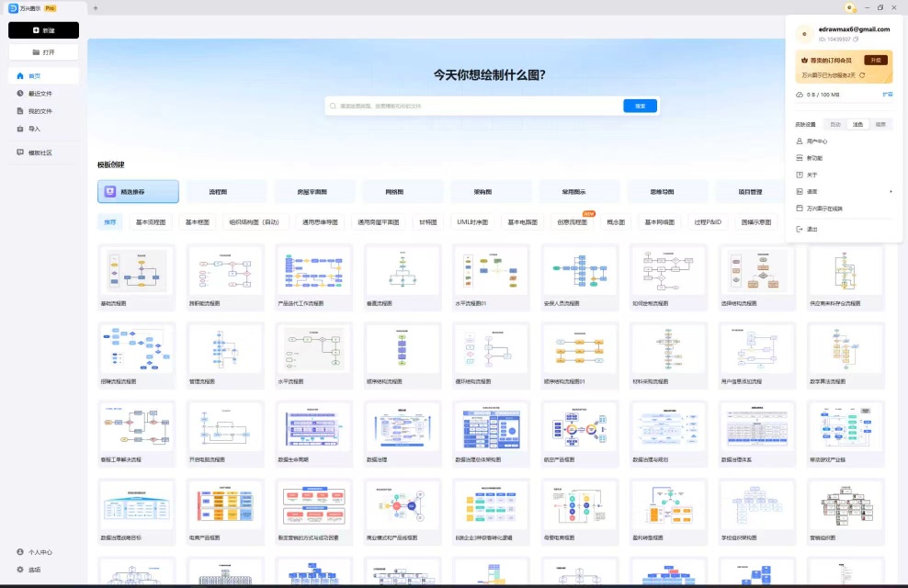Select the 基本流程图 basic flowchart chip

151,222
